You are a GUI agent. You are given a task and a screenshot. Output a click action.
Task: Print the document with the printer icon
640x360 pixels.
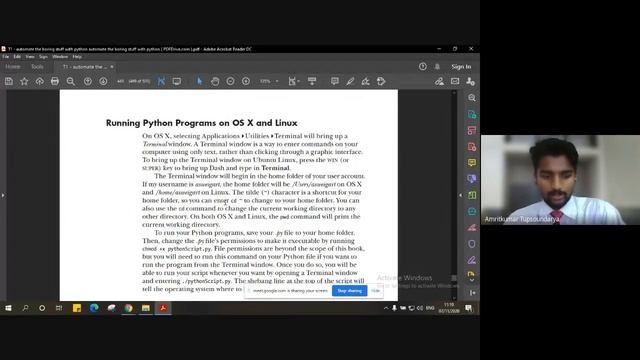(55, 81)
